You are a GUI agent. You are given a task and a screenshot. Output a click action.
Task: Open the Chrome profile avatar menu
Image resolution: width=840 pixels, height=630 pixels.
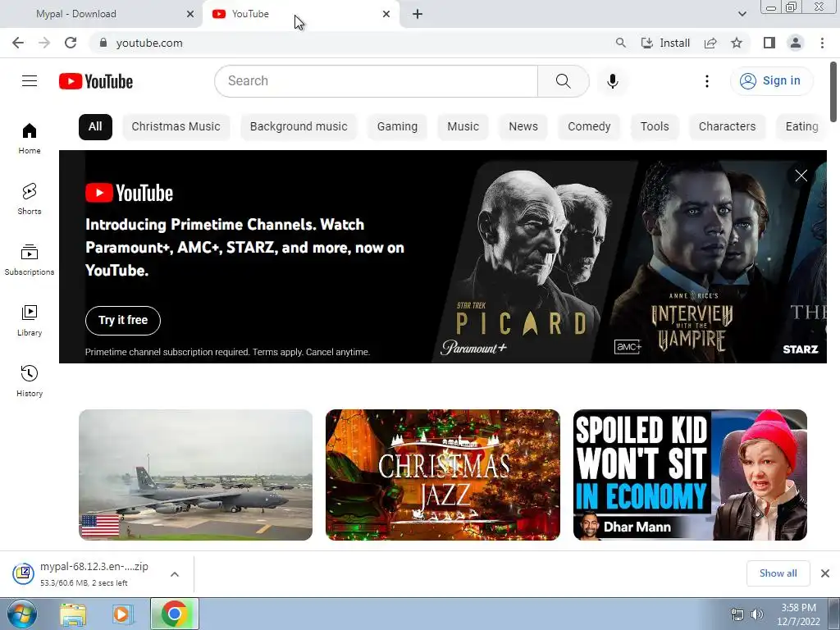pos(796,43)
